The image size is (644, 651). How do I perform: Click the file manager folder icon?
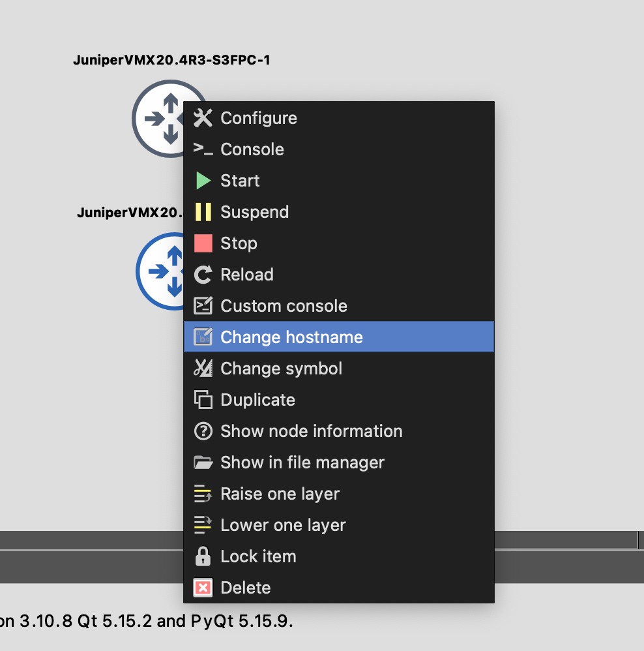coord(203,462)
